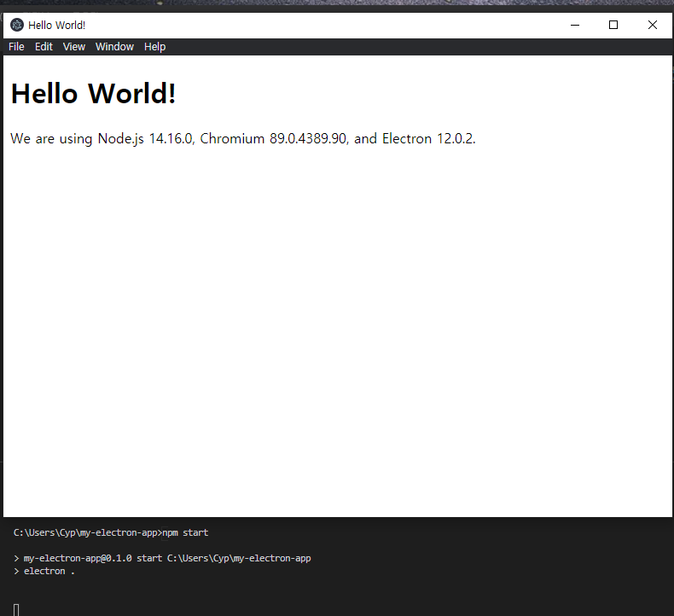This screenshot has width=674, height=616.
Task: Minimize the Hello World window
Action: (x=575, y=25)
